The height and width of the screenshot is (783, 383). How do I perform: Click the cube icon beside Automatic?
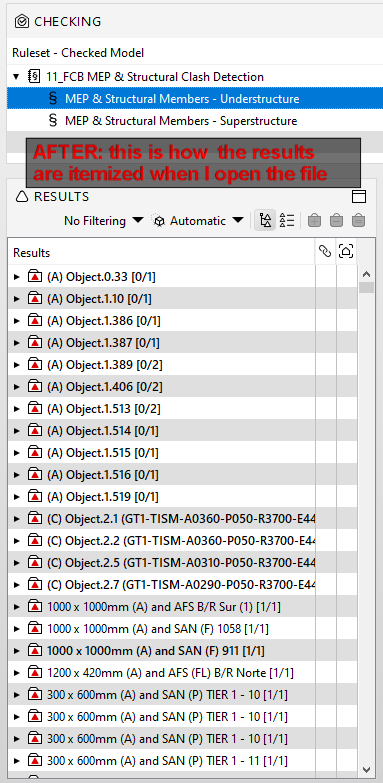(159, 221)
